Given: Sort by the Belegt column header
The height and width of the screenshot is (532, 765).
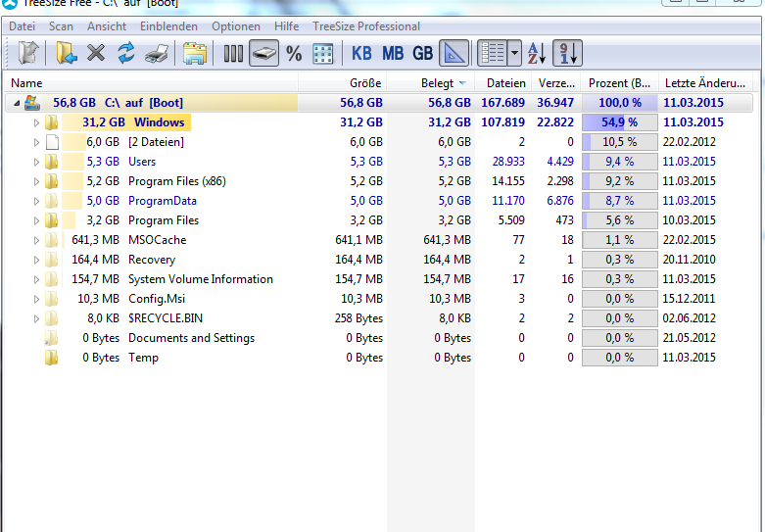Looking at the screenshot, I should tap(431, 83).
